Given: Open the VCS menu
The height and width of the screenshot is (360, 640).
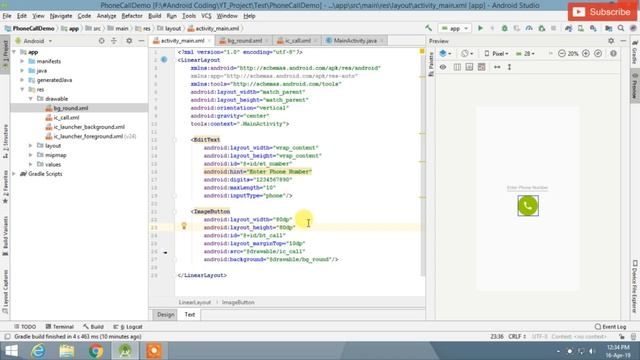Looking at the screenshot, I should pyautogui.click(x=206, y=16).
